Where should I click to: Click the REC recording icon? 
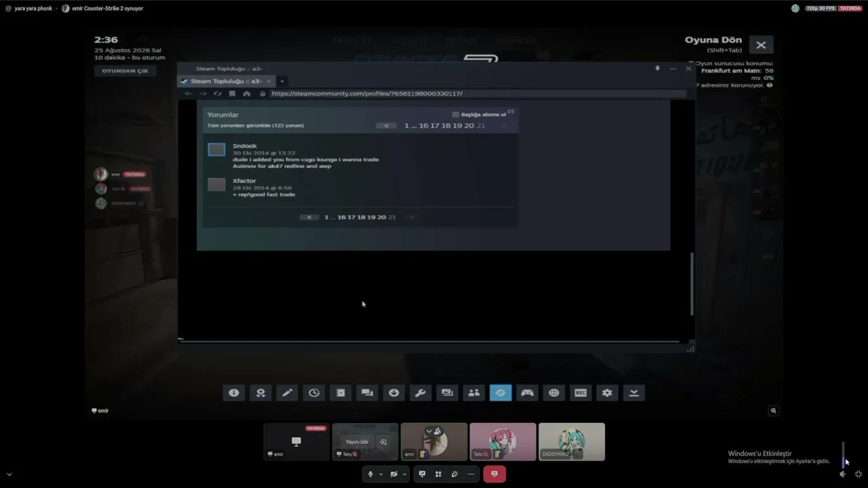tap(580, 392)
